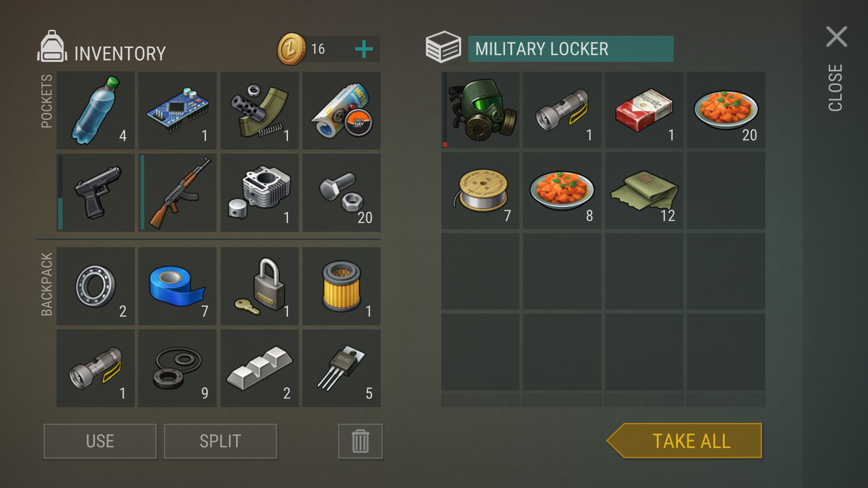Select the blue duct tape stack

pyautogui.click(x=177, y=286)
